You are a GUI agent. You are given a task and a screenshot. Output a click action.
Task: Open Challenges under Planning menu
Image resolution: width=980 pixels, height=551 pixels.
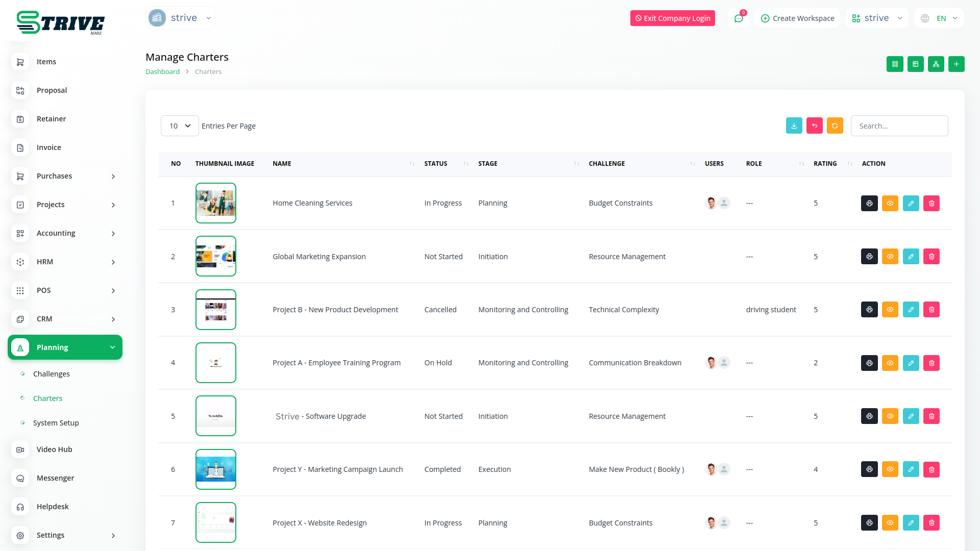tap(52, 374)
